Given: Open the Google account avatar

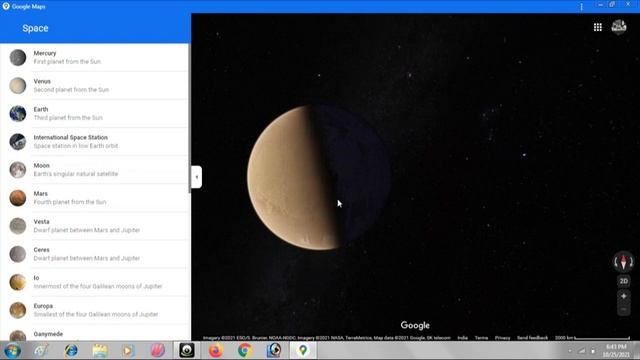Looking at the screenshot, I should point(619,27).
